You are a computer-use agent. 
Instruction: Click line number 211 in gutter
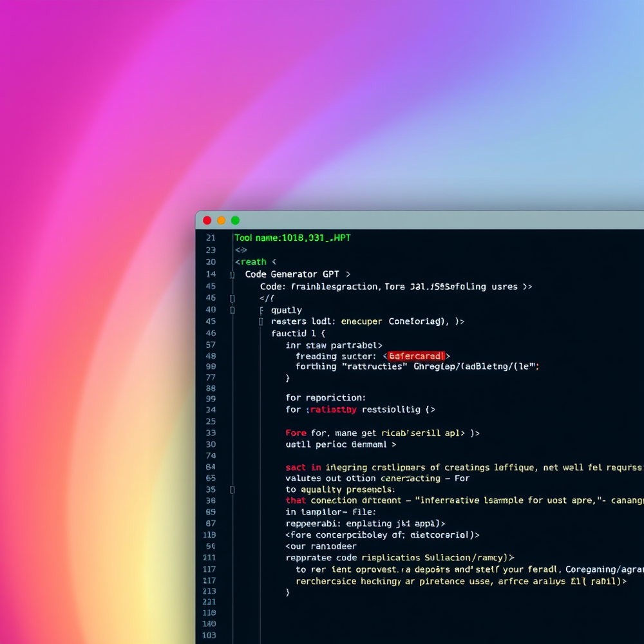[209, 558]
